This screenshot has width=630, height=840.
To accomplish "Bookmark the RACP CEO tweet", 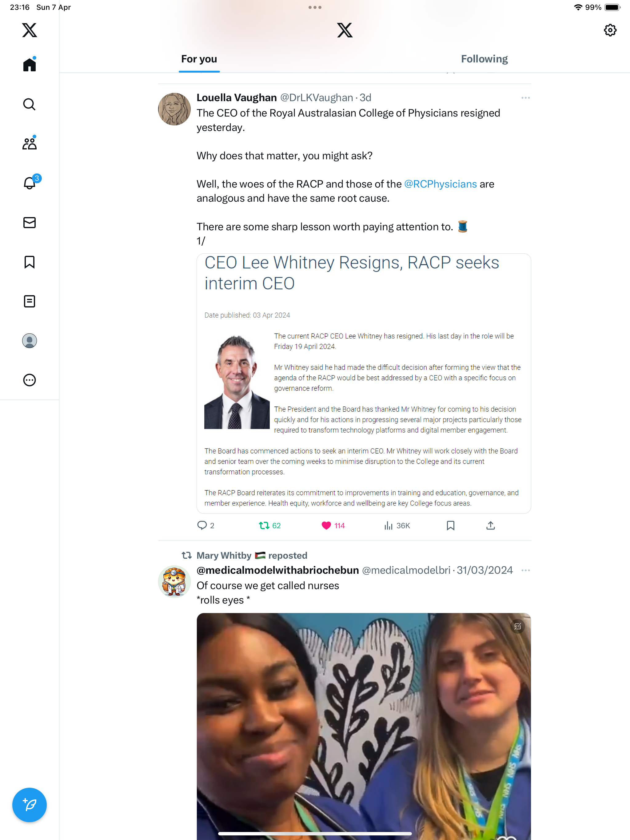I will pos(451,525).
